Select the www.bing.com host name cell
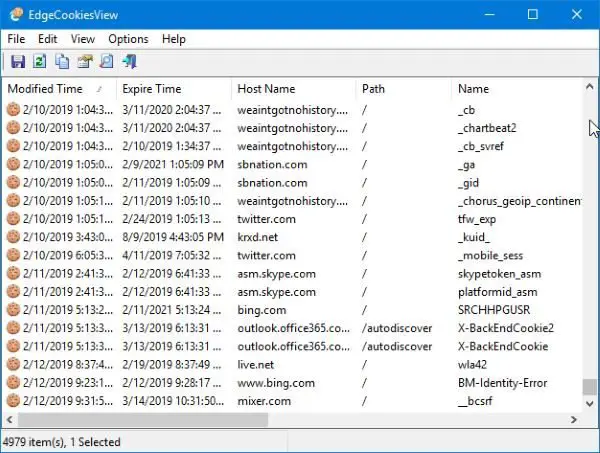Image resolution: width=600 pixels, height=453 pixels. point(276,383)
